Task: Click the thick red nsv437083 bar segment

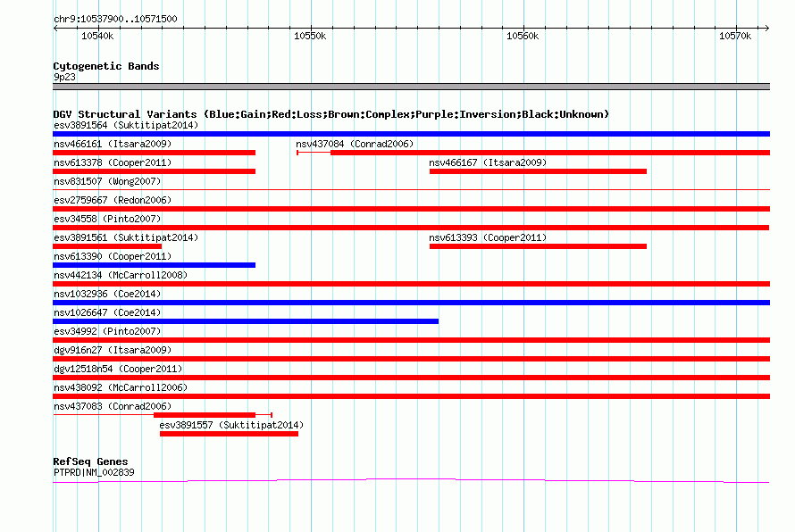Action: 205,415
